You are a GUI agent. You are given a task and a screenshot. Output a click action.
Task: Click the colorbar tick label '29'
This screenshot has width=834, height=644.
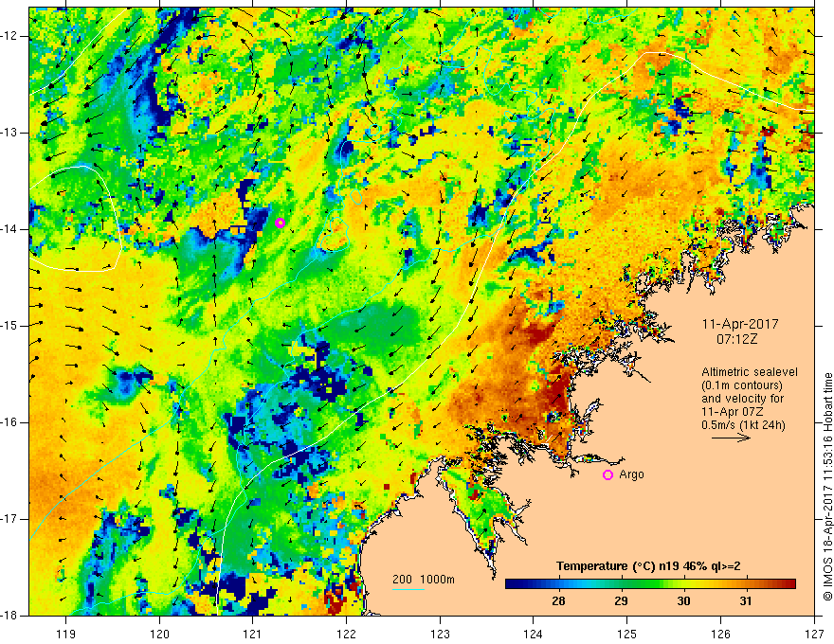tap(621, 601)
